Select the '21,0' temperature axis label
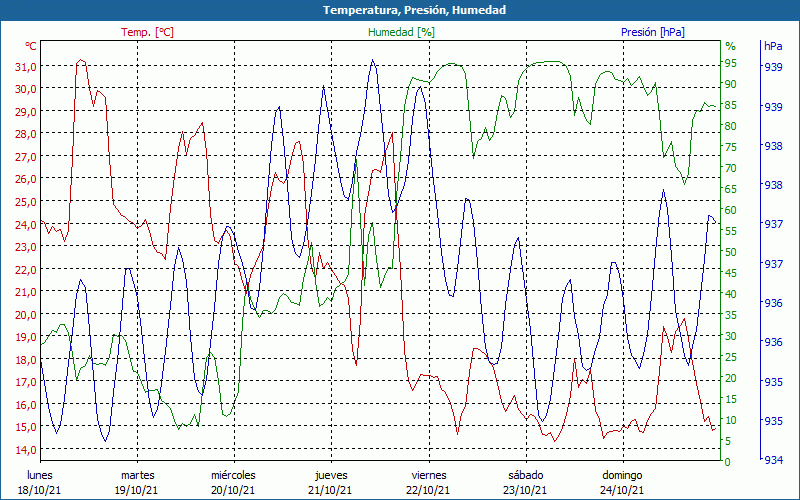The height and width of the screenshot is (500, 800). point(26,292)
